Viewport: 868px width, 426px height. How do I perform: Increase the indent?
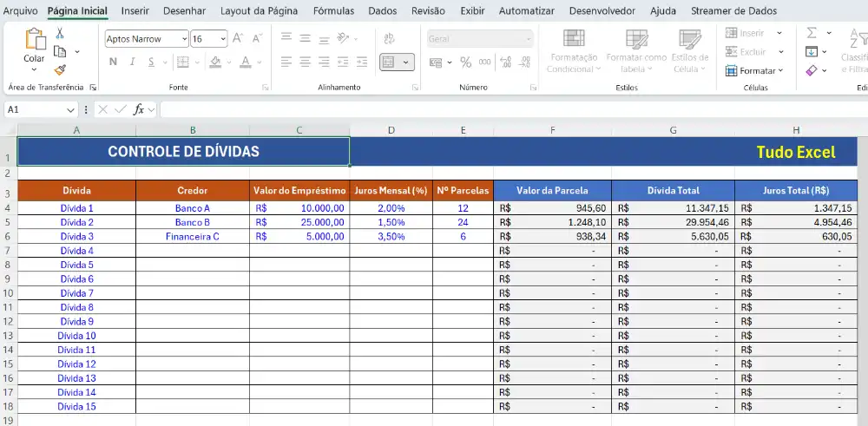click(361, 62)
